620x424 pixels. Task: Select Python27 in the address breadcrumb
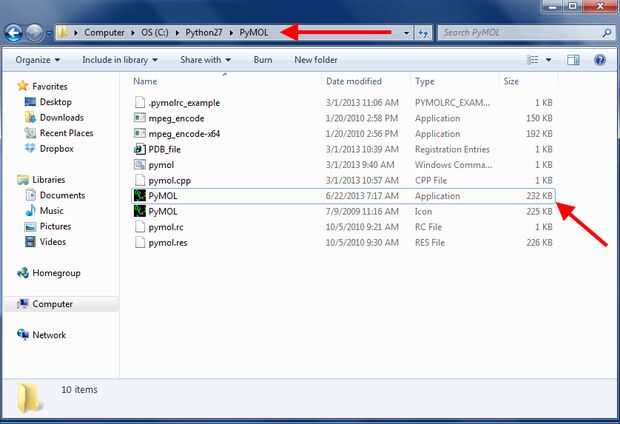(x=204, y=32)
